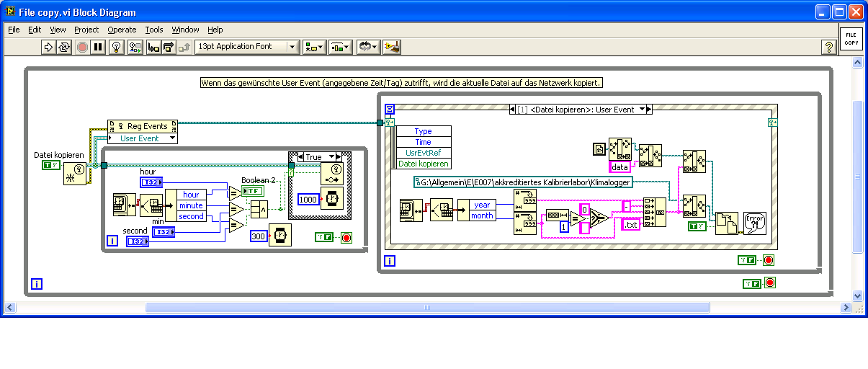Image resolution: width=868 pixels, height=369 pixels.
Task: Toggle Highlight Execution light bulb
Action: (x=115, y=47)
